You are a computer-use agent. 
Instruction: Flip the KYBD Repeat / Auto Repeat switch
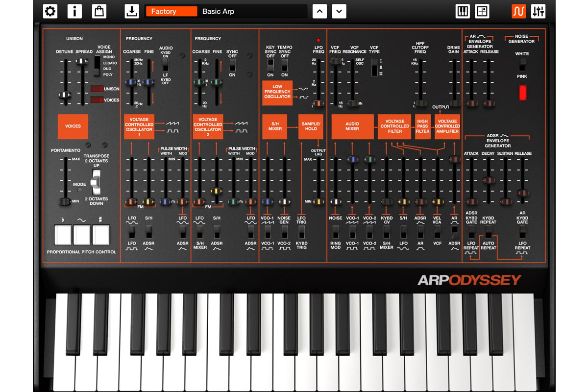[x=488, y=232]
